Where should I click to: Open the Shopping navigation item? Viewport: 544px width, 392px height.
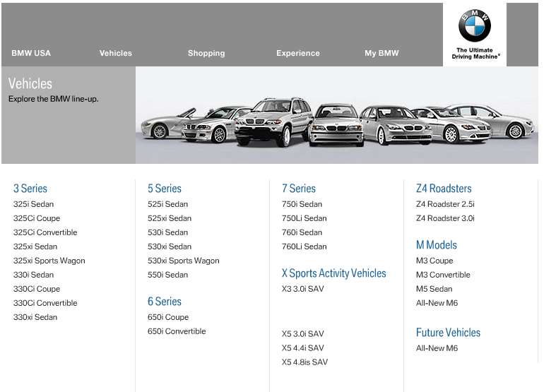click(206, 53)
